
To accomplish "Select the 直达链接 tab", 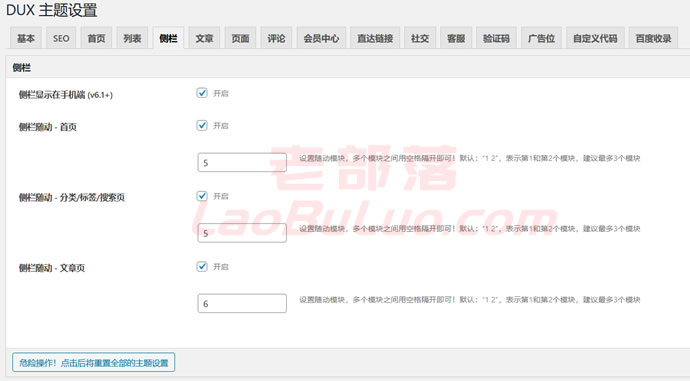I will coord(375,38).
